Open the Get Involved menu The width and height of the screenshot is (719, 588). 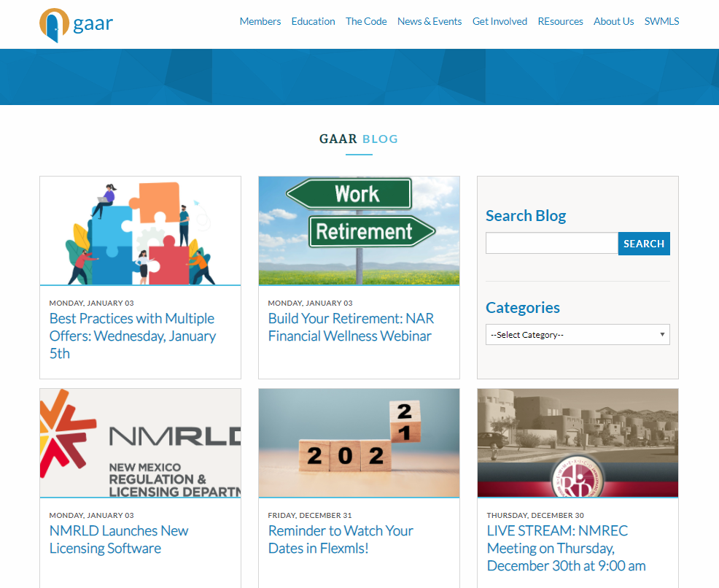point(500,22)
